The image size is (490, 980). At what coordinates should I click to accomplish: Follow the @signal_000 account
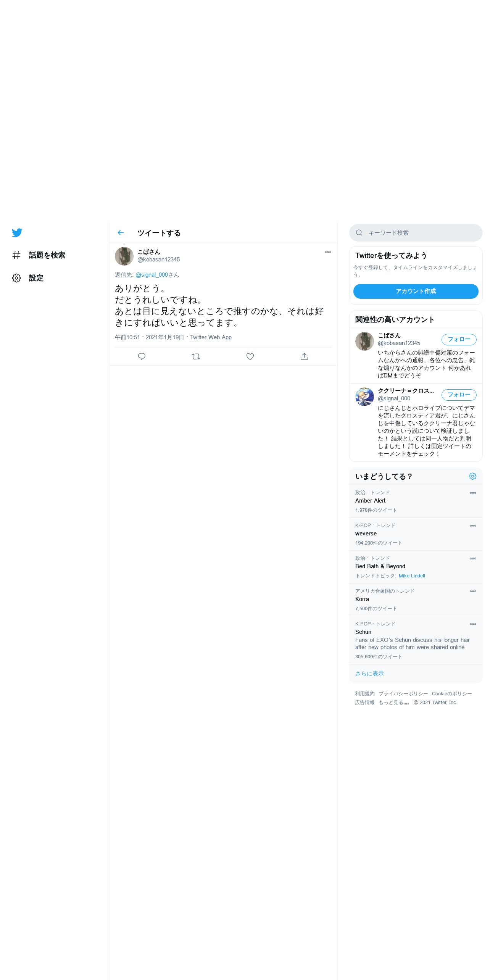click(x=459, y=395)
